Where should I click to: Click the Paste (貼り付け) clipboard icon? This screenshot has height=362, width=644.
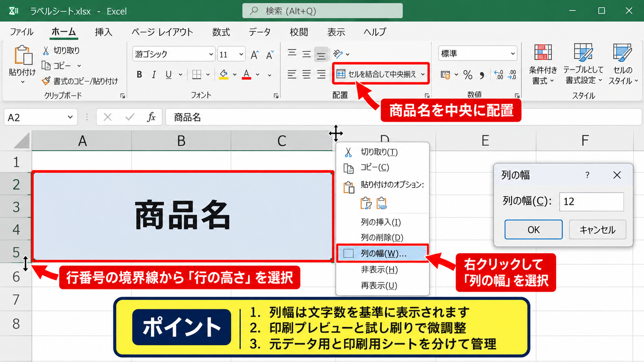pyautogui.click(x=23, y=55)
